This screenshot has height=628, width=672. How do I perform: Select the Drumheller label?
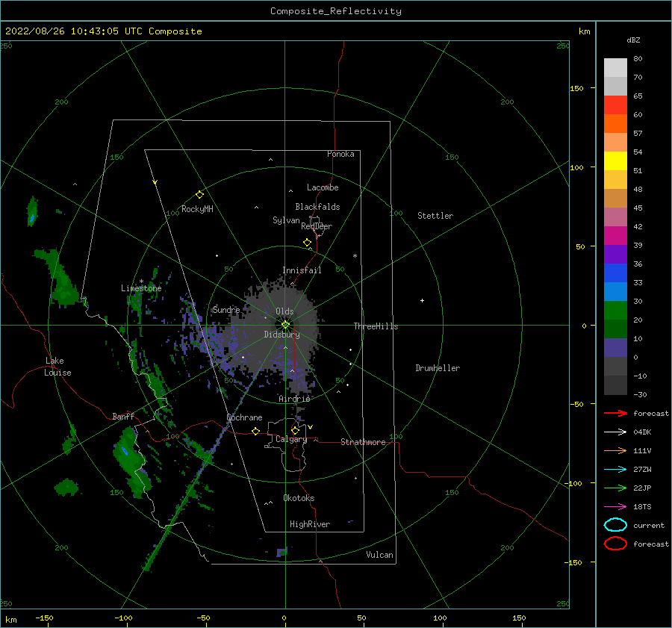click(x=437, y=368)
